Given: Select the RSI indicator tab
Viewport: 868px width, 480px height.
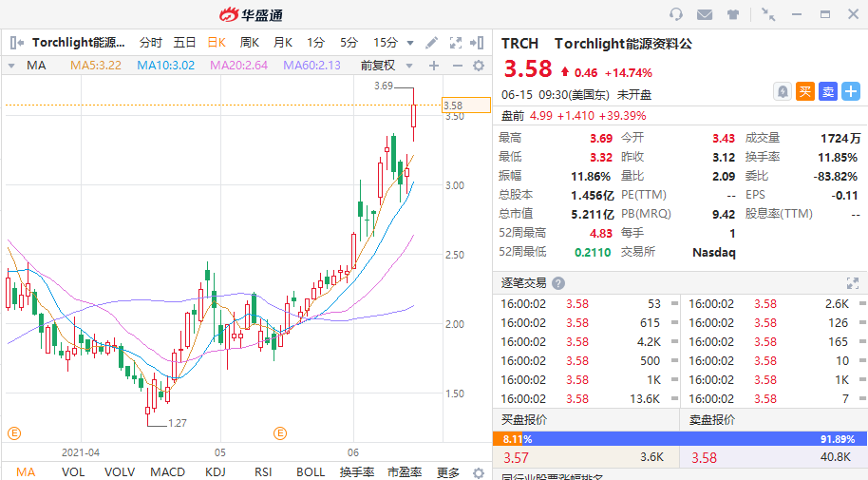Looking at the screenshot, I should point(263,472).
